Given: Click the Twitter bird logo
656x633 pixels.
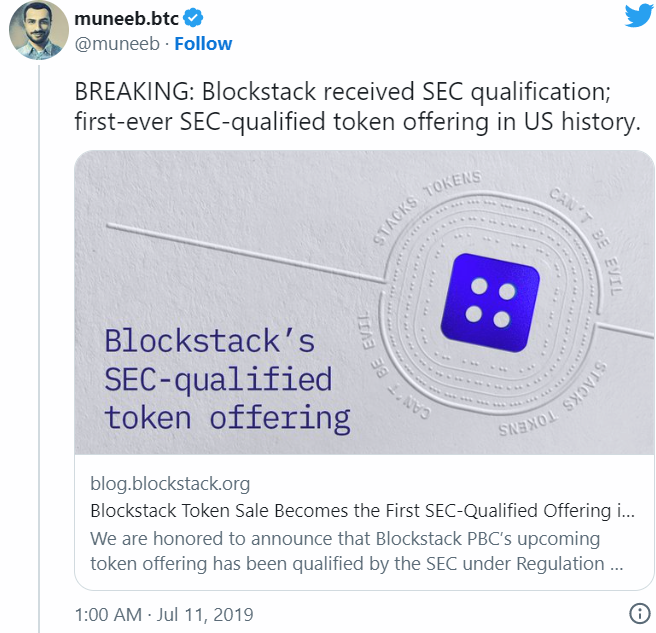Looking at the screenshot, I should (638, 17).
